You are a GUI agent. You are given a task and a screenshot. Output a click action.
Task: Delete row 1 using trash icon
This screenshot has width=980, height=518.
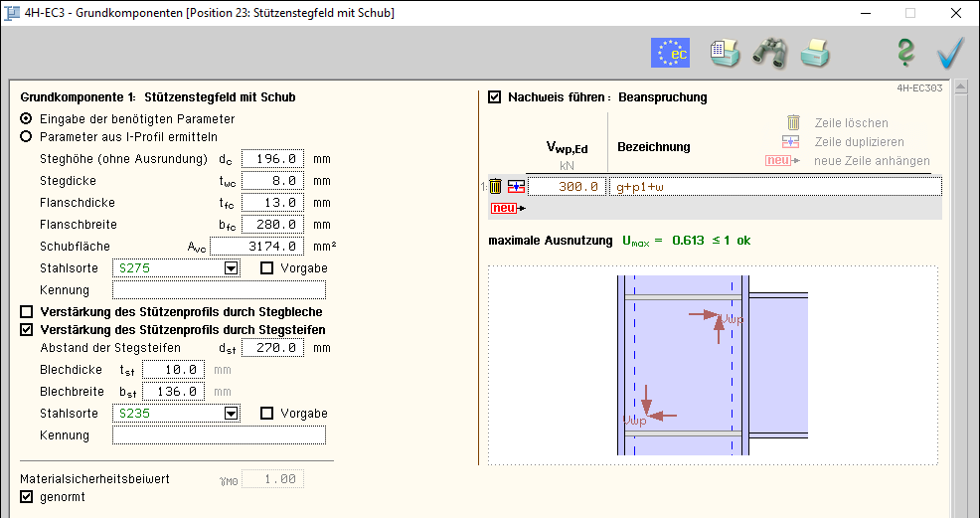pyautogui.click(x=495, y=186)
